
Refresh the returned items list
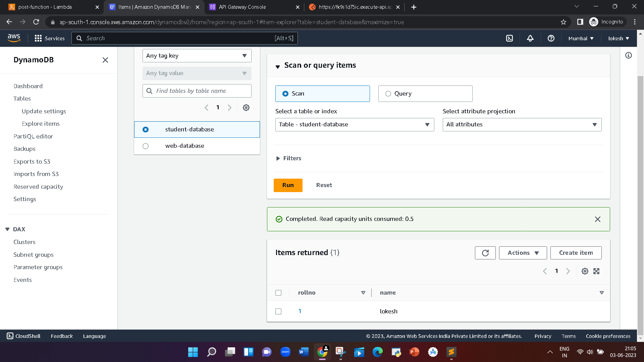485,253
